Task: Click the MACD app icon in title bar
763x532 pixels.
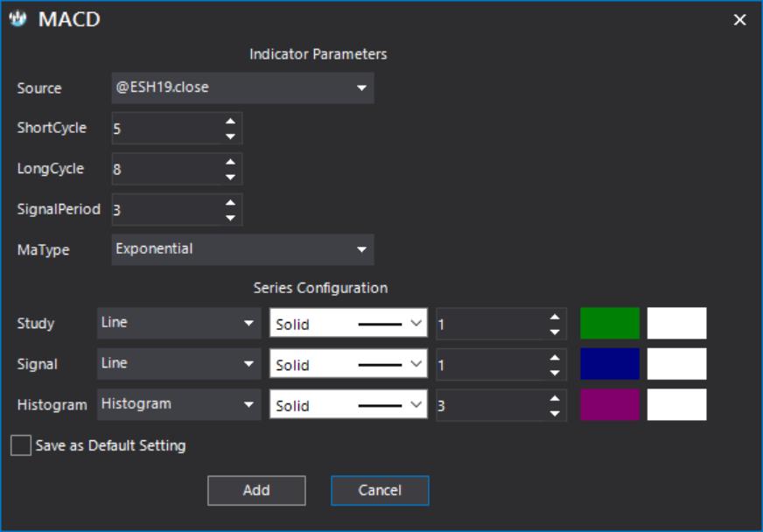Action: [18, 19]
